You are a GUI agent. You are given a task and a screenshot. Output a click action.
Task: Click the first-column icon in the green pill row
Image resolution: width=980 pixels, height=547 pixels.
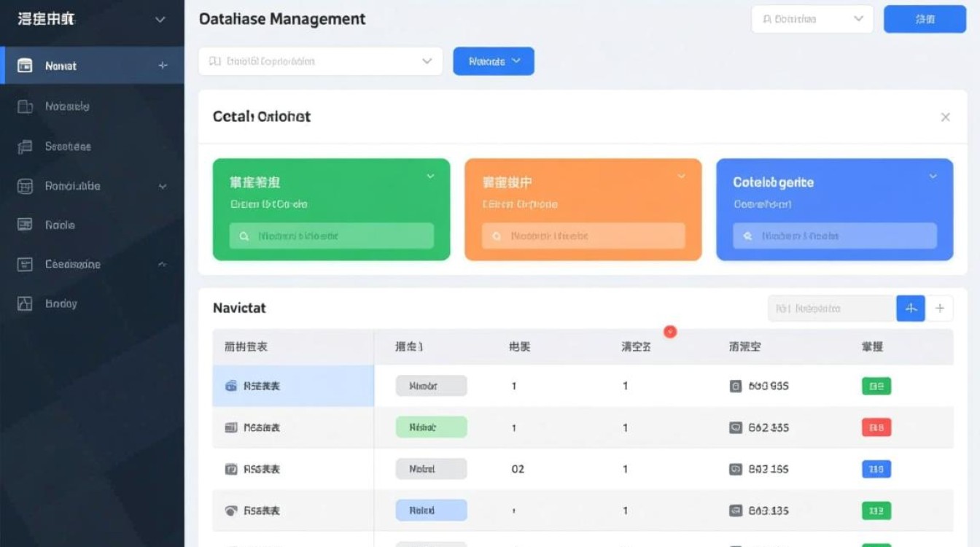pos(231,427)
